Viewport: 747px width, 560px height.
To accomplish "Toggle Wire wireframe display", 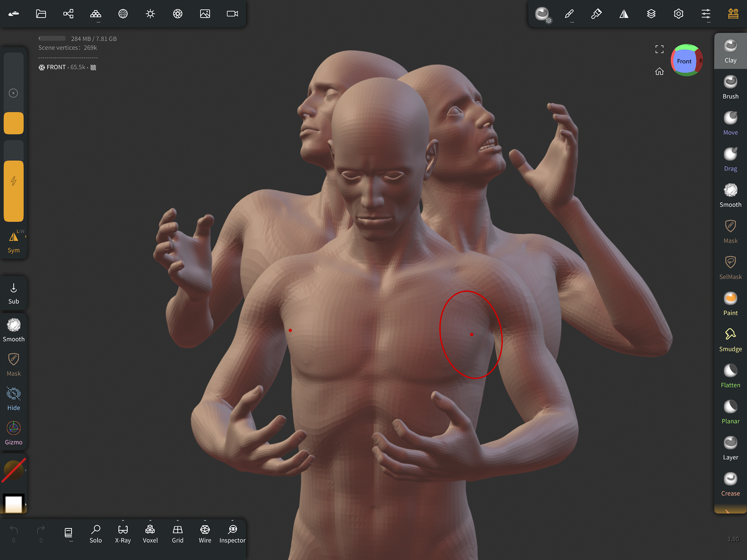I will pyautogui.click(x=205, y=533).
